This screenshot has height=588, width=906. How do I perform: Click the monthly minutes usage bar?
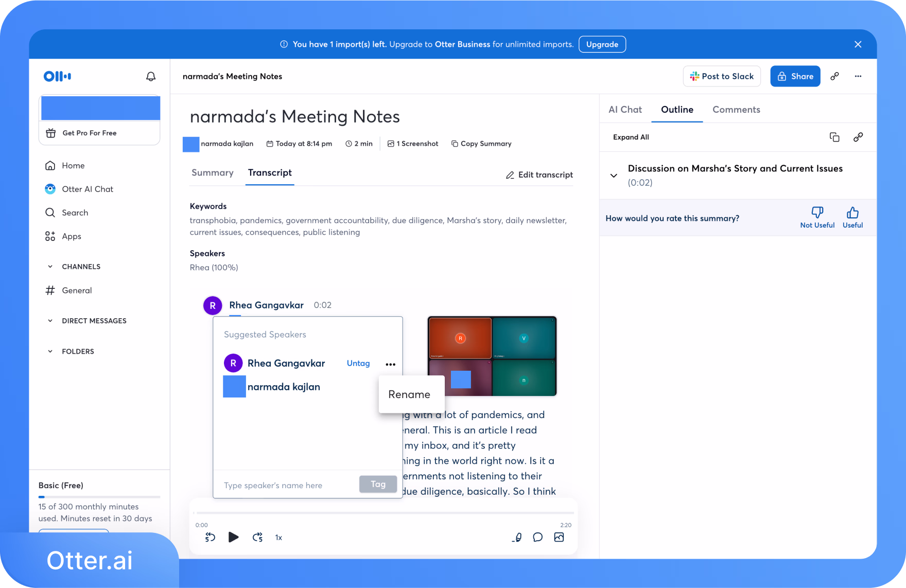[99, 497]
